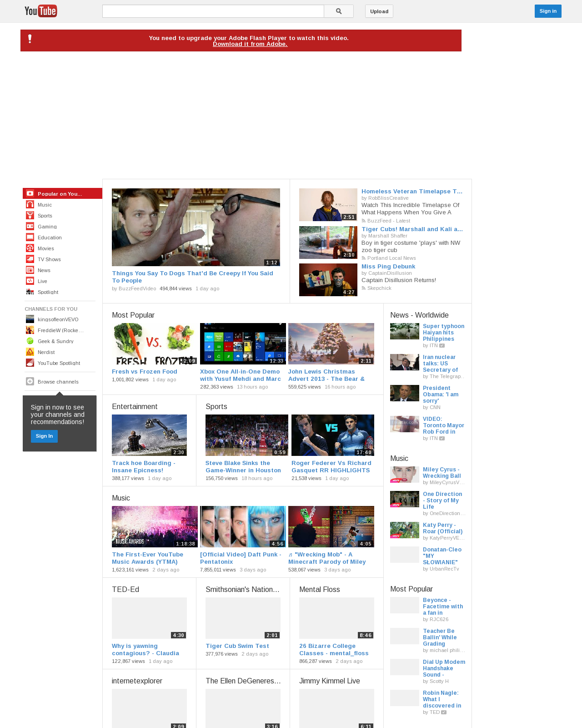
Task: Click the Upload button
Action: [379, 11]
